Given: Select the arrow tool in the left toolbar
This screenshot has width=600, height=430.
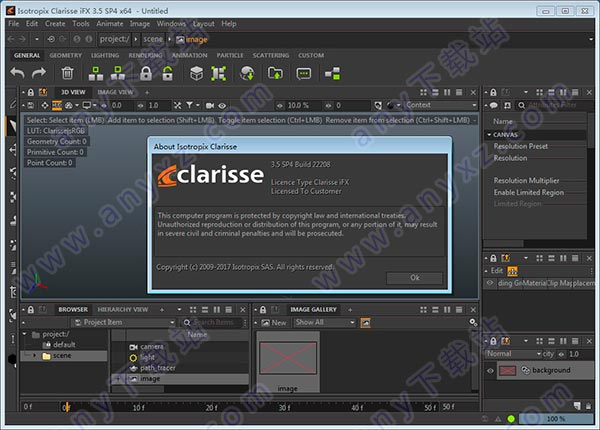Looking at the screenshot, I should click(12, 126).
